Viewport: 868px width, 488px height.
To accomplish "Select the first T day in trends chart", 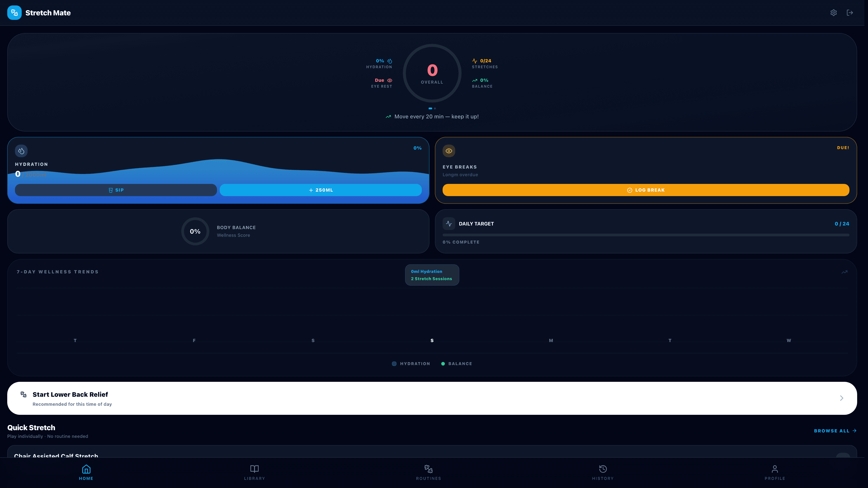I will point(75,340).
